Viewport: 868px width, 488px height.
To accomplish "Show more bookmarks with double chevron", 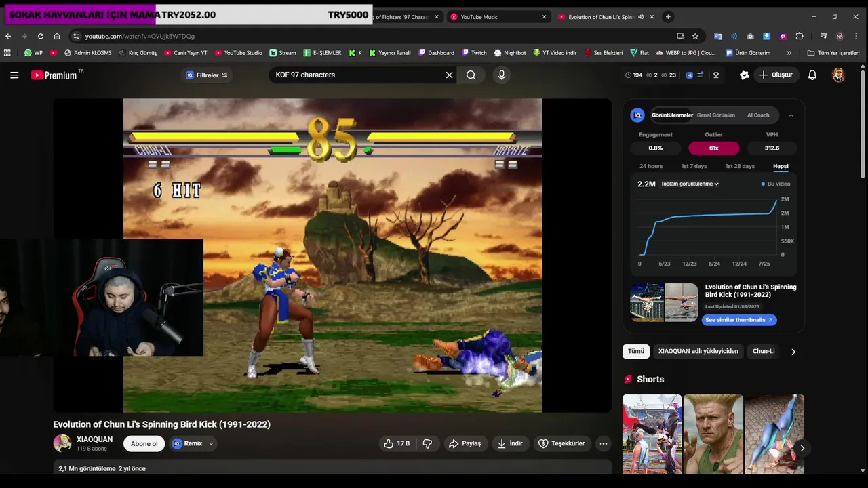I will point(789,52).
